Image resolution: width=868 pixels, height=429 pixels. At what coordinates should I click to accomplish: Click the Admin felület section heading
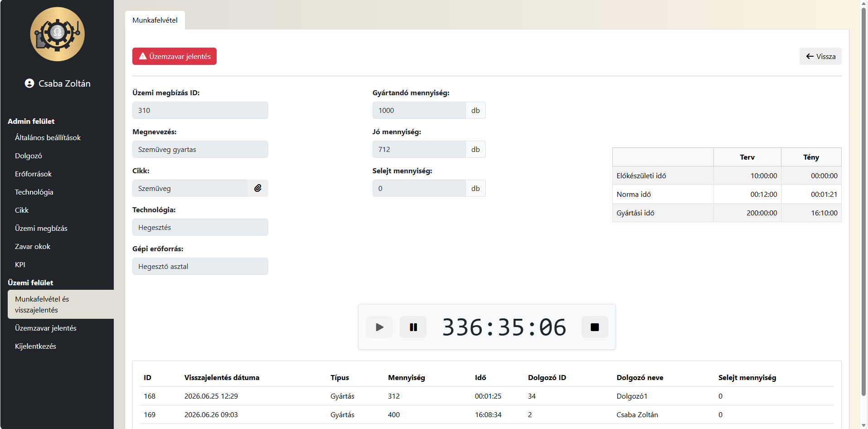(31, 121)
